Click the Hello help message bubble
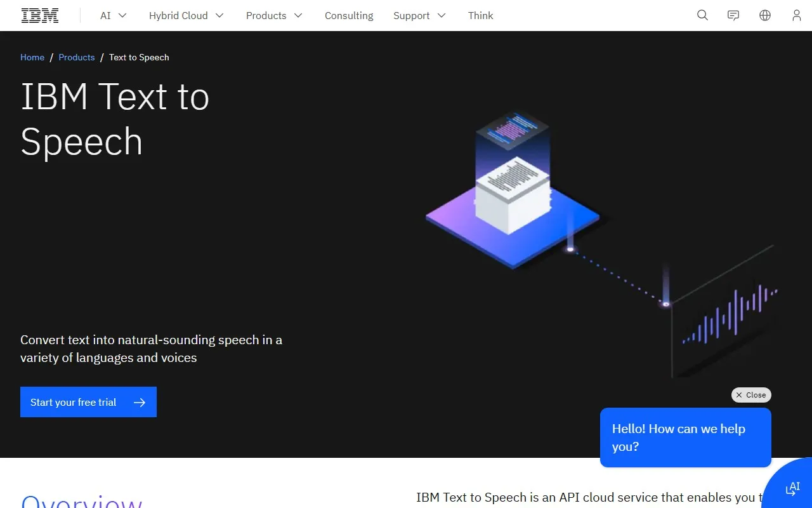The width and height of the screenshot is (812, 508). (685, 437)
